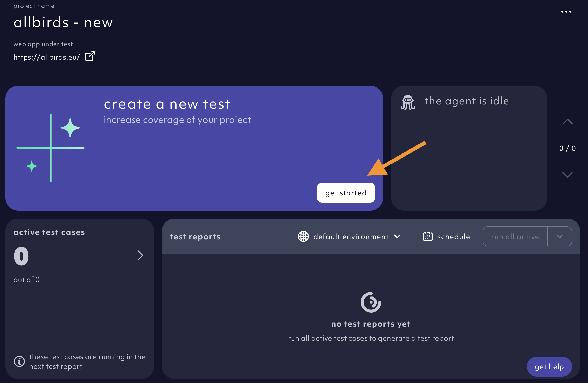The height and width of the screenshot is (383, 588).
Task: Click the globe environment icon
Action: 303,236
